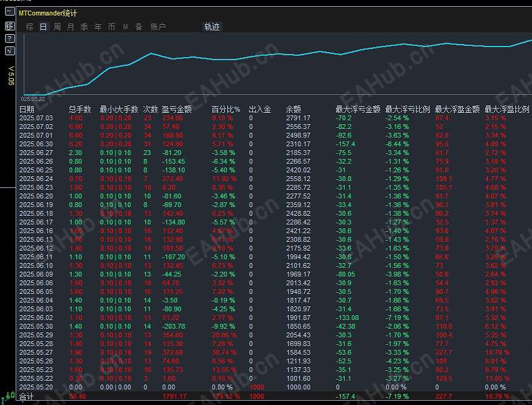Viewport: 532px width, 405px height.
Task: Switch to the 综 summary tab
Action: [30, 27]
